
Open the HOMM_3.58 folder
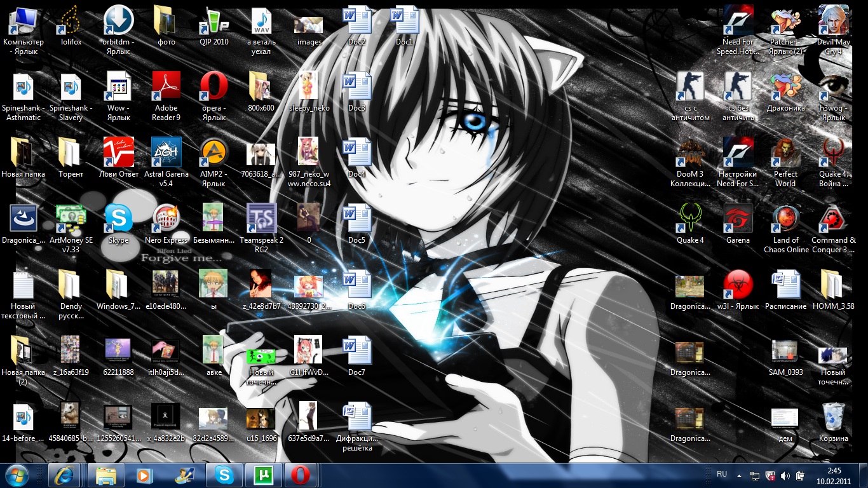pos(833,285)
